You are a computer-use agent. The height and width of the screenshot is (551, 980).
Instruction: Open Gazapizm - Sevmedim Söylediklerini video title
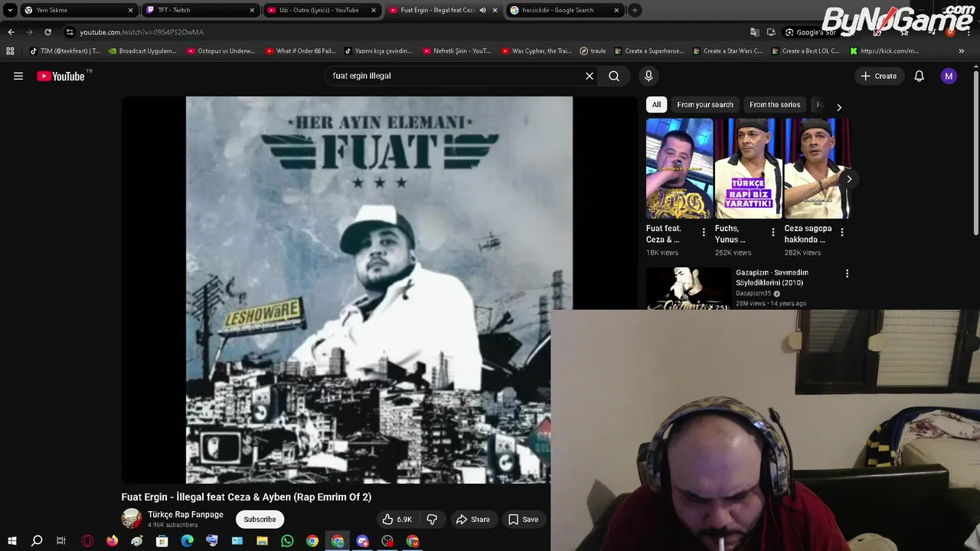tap(772, 278)
